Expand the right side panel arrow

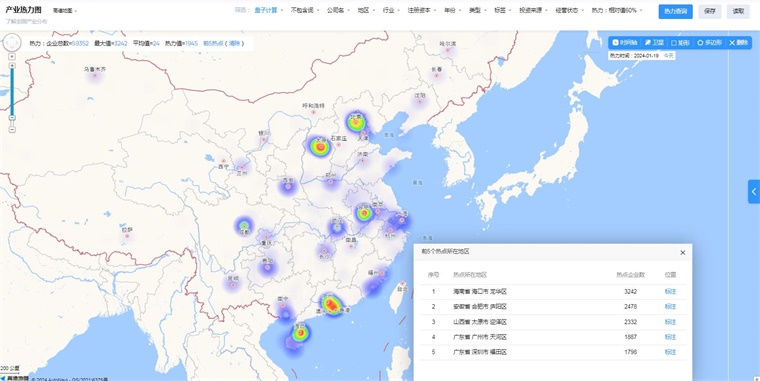click(754, 191)
